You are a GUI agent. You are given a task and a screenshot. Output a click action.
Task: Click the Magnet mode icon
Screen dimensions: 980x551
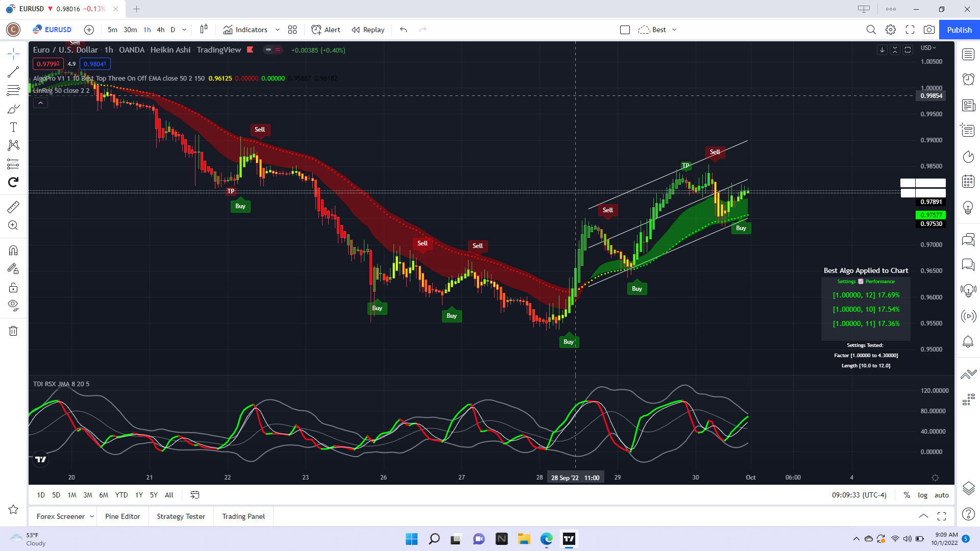point(13,250)
